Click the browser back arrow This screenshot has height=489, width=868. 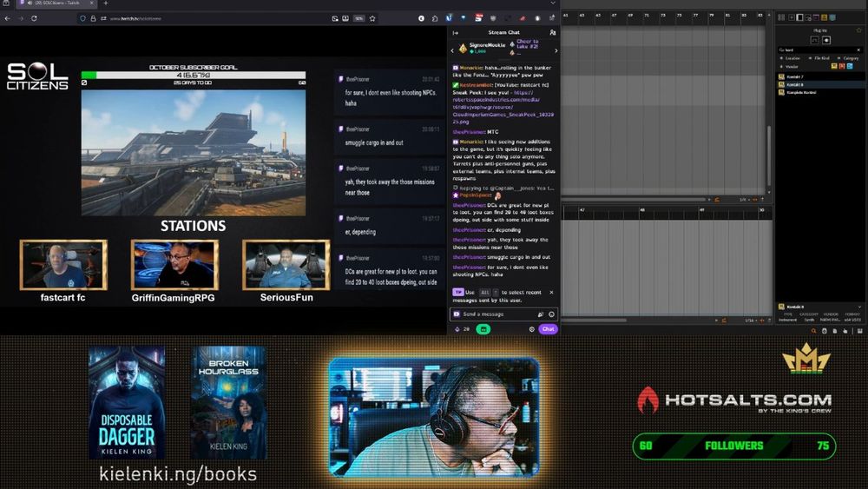tap(7, 18)
